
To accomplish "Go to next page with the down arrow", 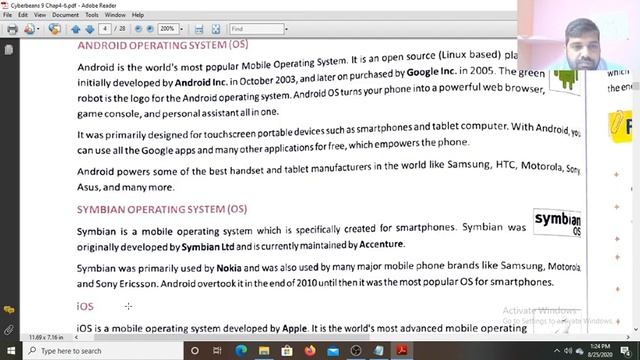I will point(90,29).
